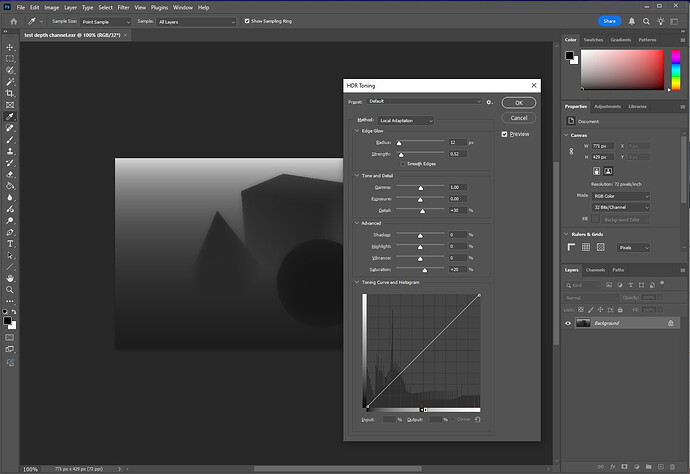
Task: Select the Crop tool
Action: [10, 93]
